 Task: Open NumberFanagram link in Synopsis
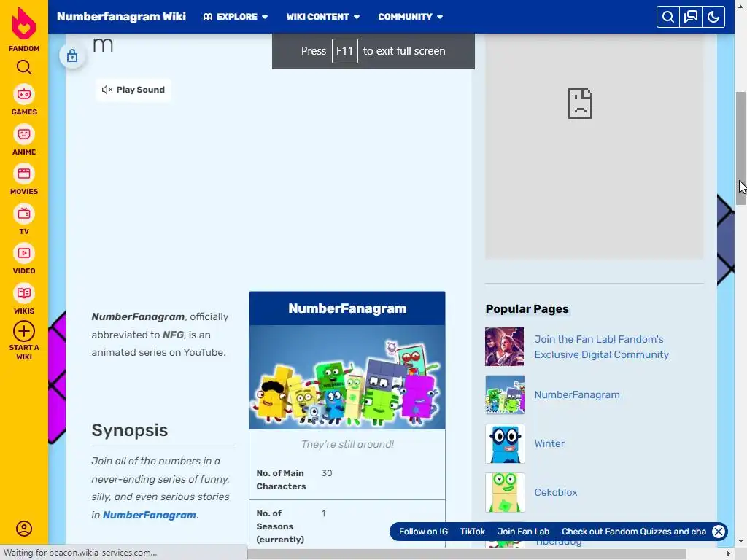[x=149, y=515]
